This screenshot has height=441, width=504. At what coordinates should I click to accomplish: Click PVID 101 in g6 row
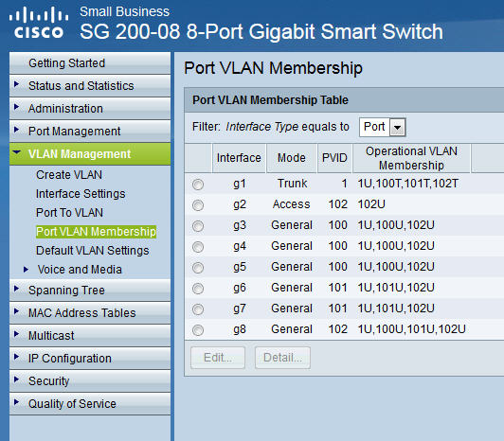[338, 288]
